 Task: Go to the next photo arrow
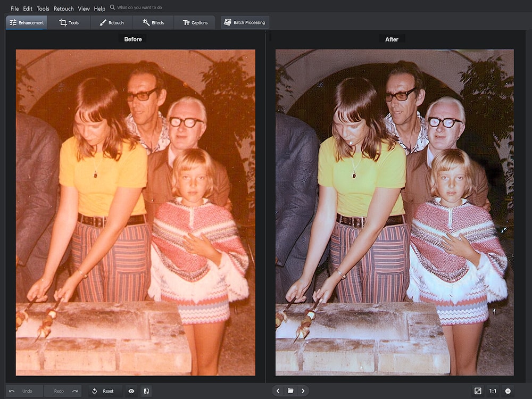(x=303, y=391)
